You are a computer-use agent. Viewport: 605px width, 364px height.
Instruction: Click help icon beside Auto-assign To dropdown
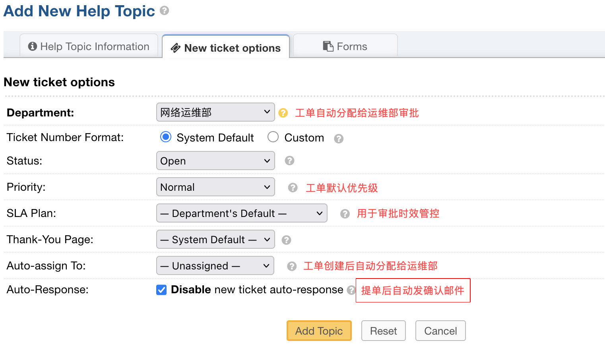292,266
